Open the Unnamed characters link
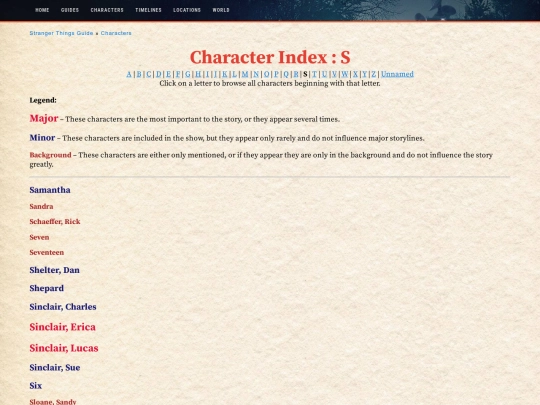Image resolution: width=540 pixels, height=405 pixels. click(x=397, y=74)
